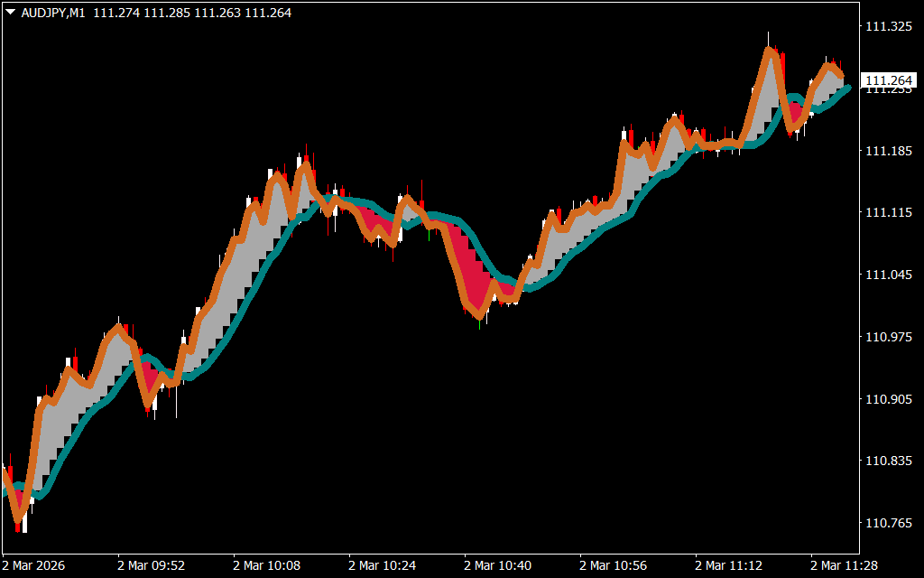
Task: Click the 110.975 price scale value
Action: pyautogui.click(x=888, y=337)
